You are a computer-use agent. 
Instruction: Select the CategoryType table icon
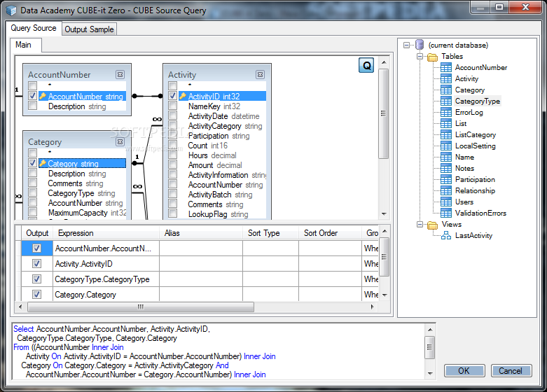(446, 101)
